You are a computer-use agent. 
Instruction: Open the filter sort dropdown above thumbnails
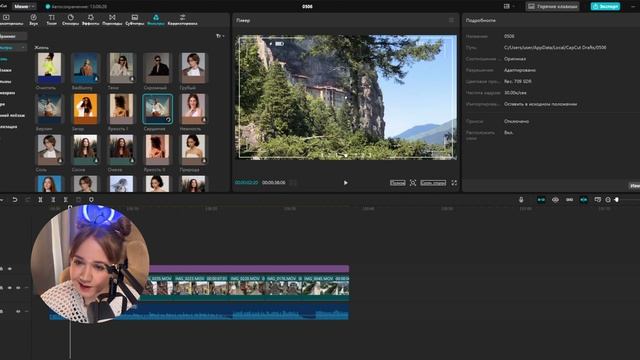[x=220, y=36]
